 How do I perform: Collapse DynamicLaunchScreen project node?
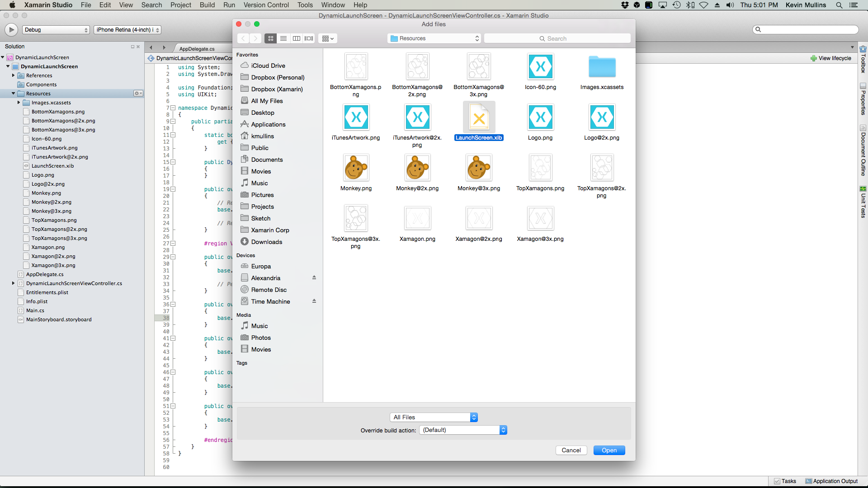8,66
